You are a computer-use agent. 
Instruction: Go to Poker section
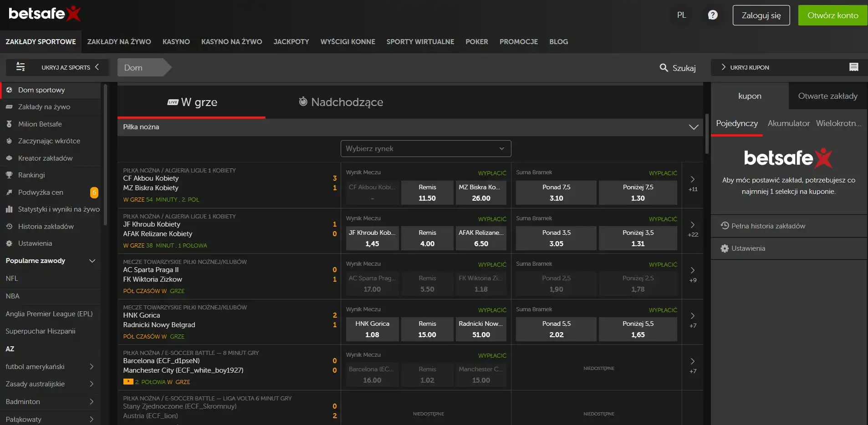pos(476,42)
